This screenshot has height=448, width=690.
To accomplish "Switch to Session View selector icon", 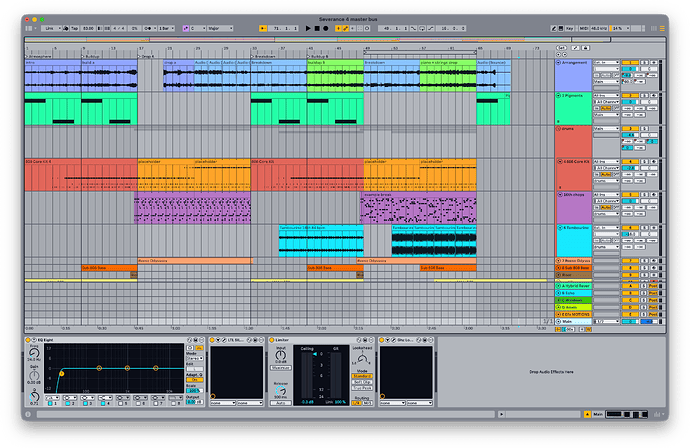I will [653, 28].
